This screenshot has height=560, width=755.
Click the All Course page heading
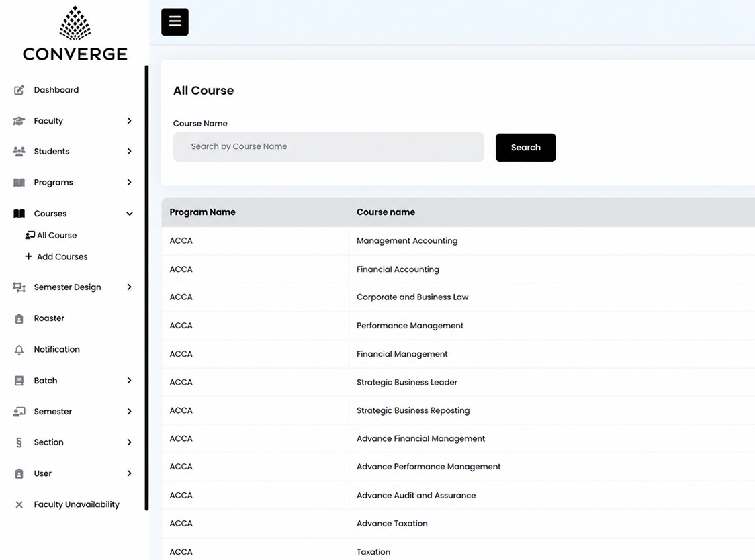[204, 91]
